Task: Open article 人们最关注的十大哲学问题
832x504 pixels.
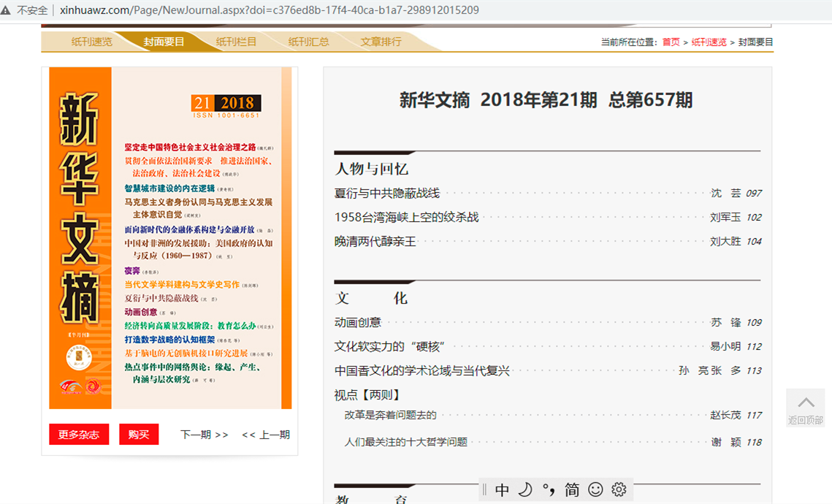Action: [406, 442]
